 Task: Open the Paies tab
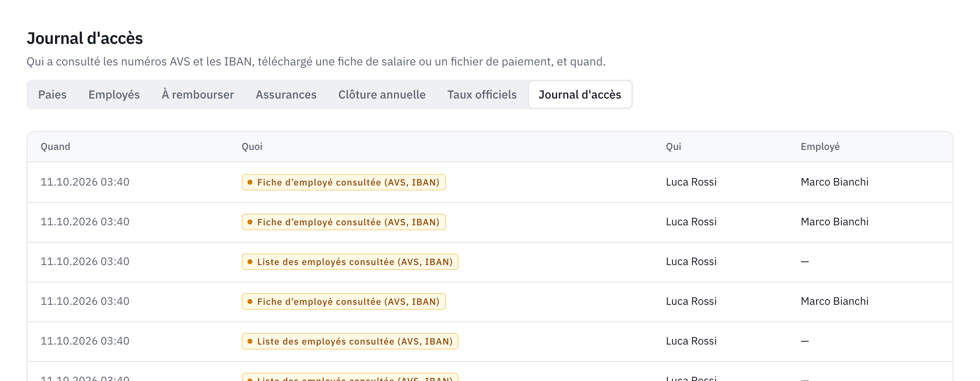[x=52, y=94]
